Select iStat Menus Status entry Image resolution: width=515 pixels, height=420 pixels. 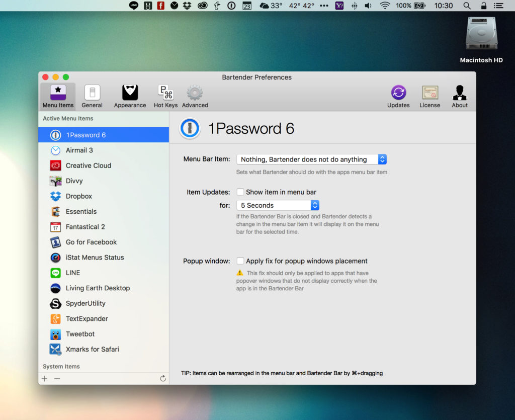(95, 258)
